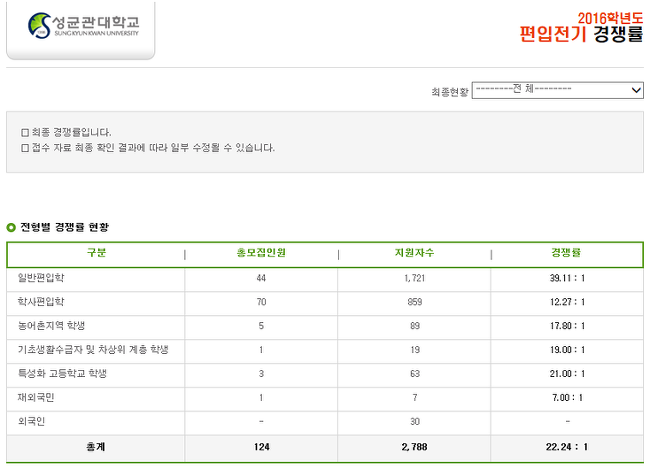Select the 학사편입학 row label
The height and width of the screenshot is (469, 650).
pyautogui.click(x=41, y=302)
